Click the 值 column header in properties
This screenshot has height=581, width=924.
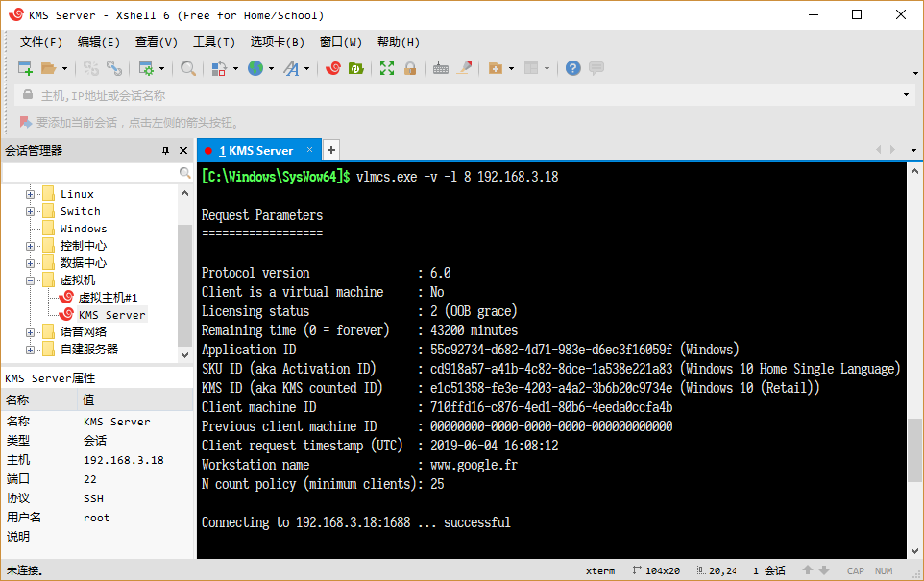click(x=136, y=400)
